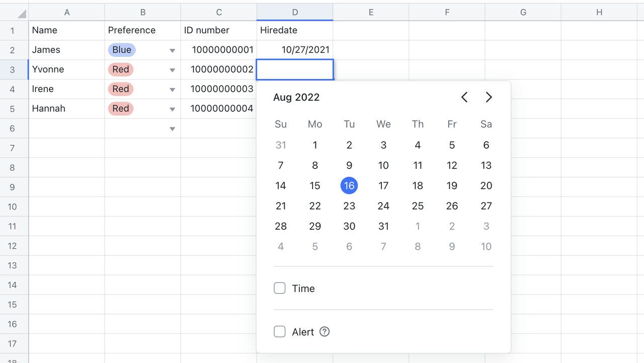
Task: Expand Preference dropdown for Hannah
Action: 172,109
